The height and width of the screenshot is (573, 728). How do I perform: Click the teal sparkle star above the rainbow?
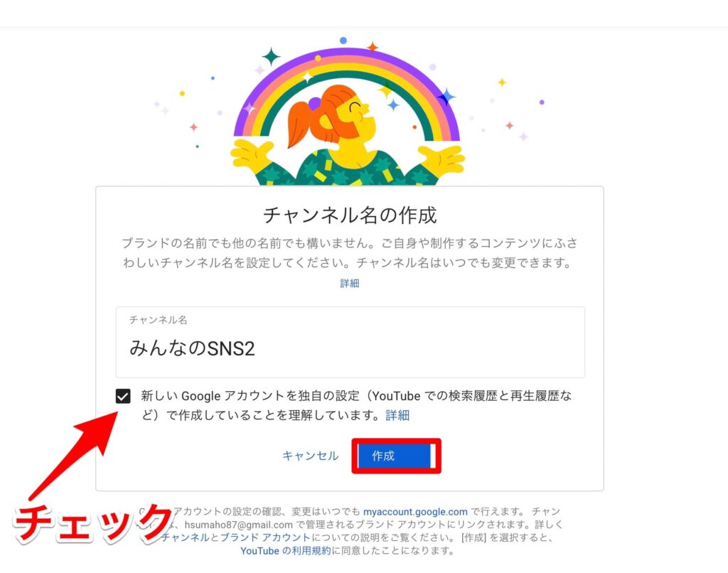(x=271, y=57)
